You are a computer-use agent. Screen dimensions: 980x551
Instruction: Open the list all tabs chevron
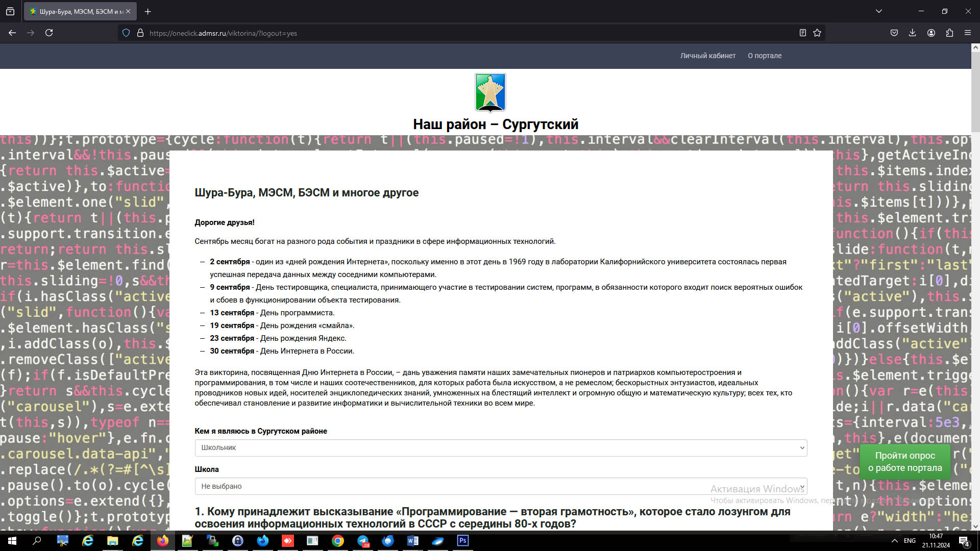coord(878,11)
